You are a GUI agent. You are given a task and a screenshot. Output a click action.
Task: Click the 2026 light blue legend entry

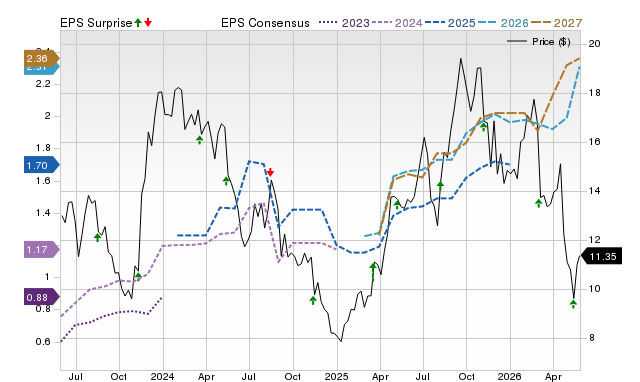(503, 23)
